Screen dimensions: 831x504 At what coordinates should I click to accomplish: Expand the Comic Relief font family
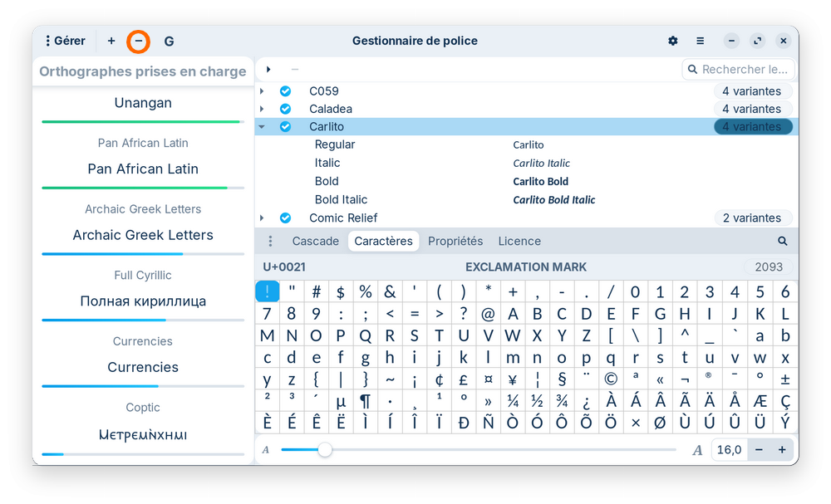(262, 218)
